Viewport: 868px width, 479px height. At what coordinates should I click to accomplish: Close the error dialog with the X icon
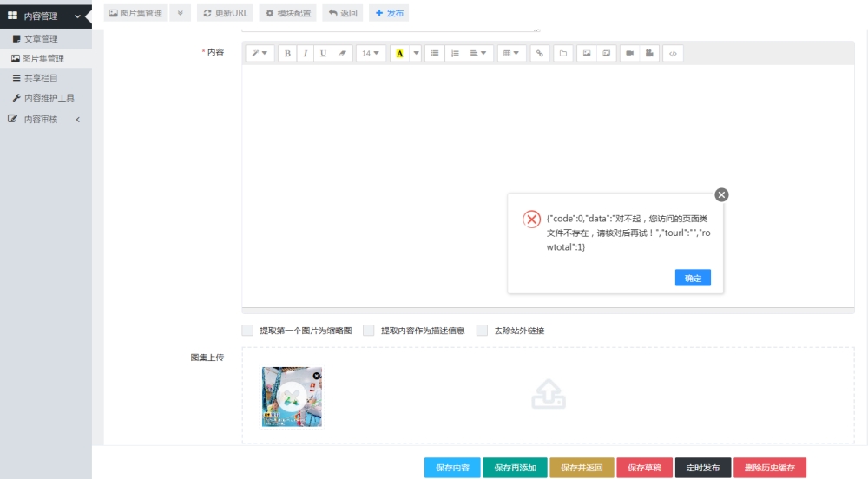click(x=721, y=195)
